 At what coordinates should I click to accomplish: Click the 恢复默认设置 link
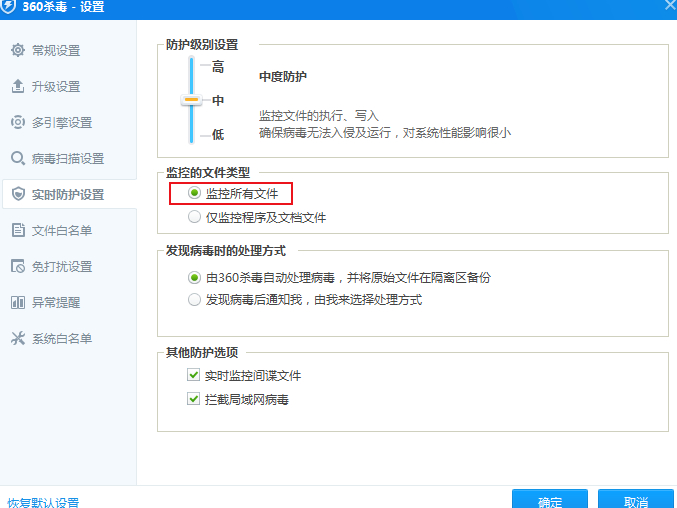(43, 502)
